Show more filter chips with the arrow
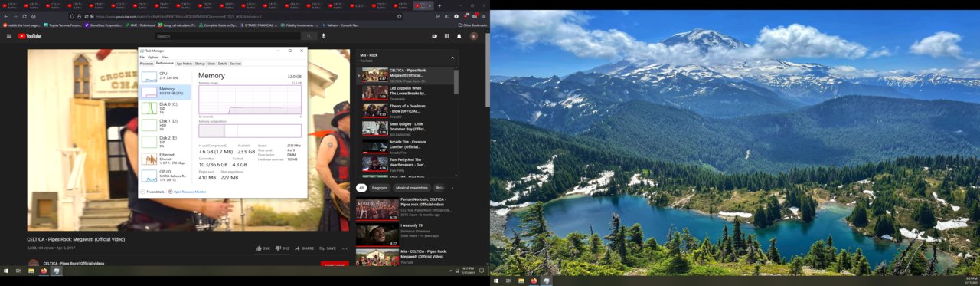Screen dimensions: 980x286 coord(452,188)
